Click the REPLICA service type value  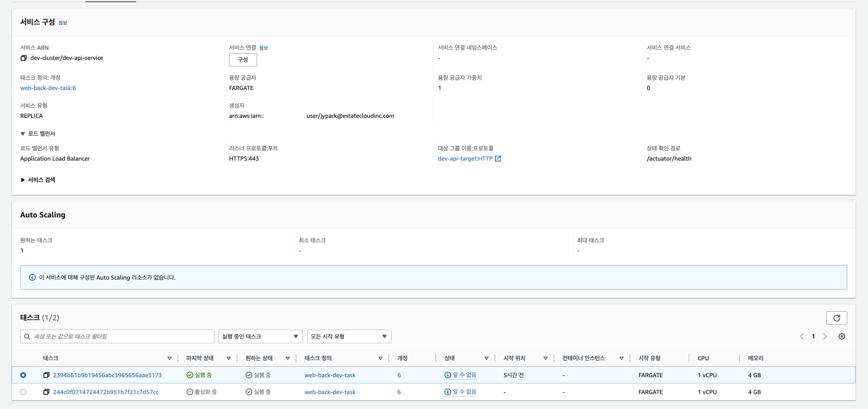click(x=31, y=116)
